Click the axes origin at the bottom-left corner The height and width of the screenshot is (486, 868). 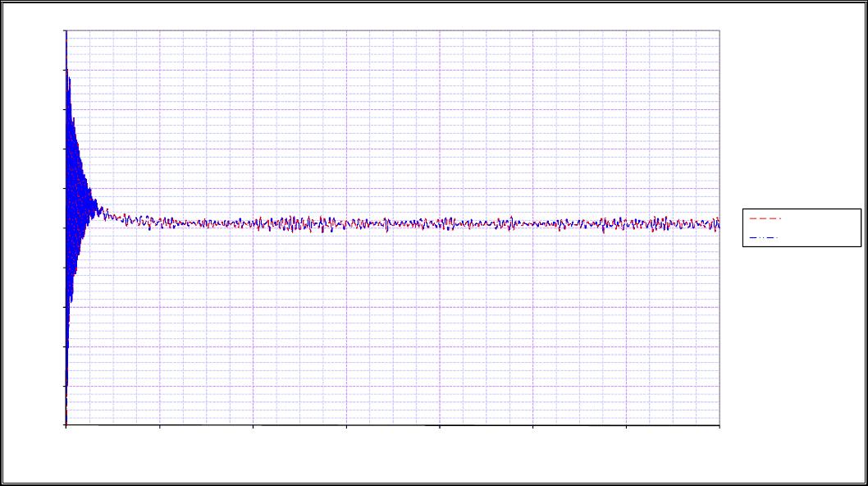pyautogui.click(x=66, y=425)
